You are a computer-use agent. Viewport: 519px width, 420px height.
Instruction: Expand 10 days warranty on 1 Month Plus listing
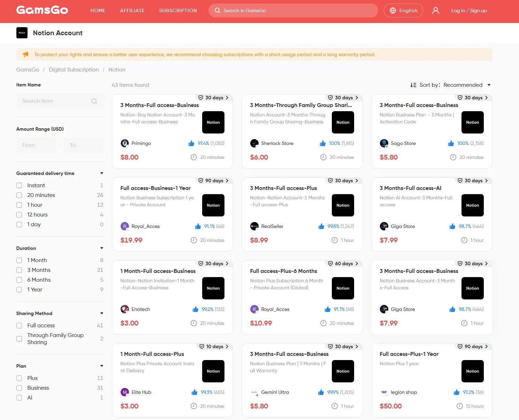click(214, 346)
